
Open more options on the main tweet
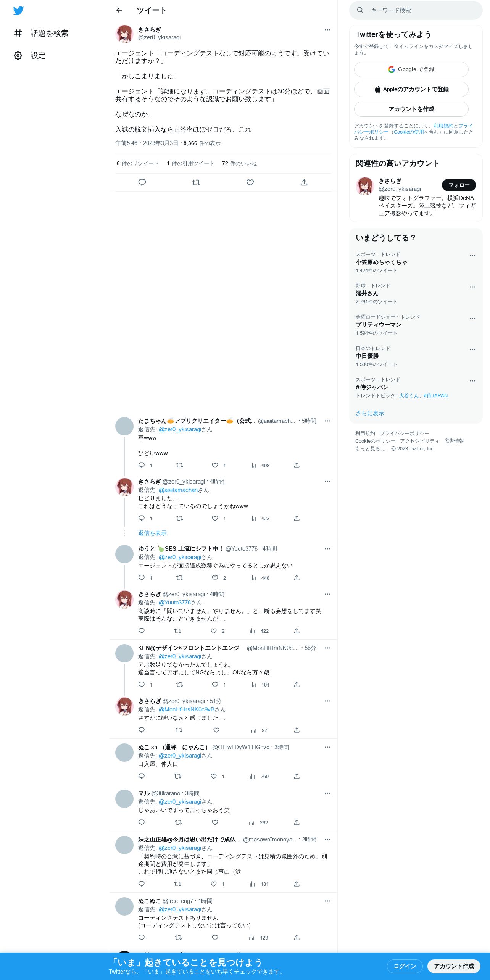point(327,30)
